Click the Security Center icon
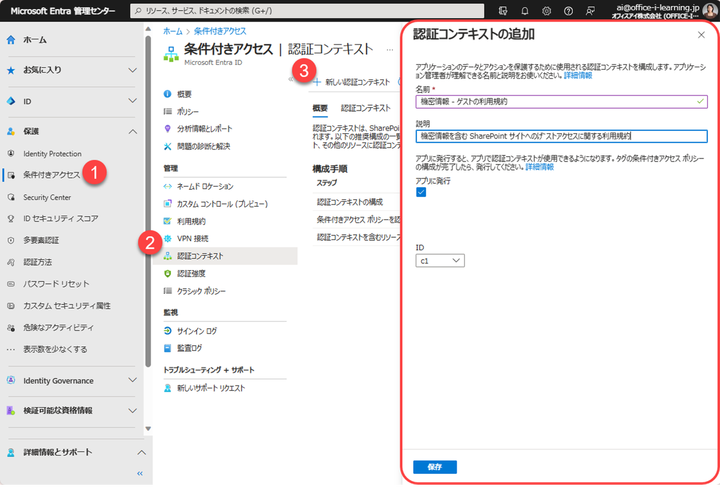Image resolution: width=720 pixels, height=493 pixels. pyautogui.click(x=11, y=197)
